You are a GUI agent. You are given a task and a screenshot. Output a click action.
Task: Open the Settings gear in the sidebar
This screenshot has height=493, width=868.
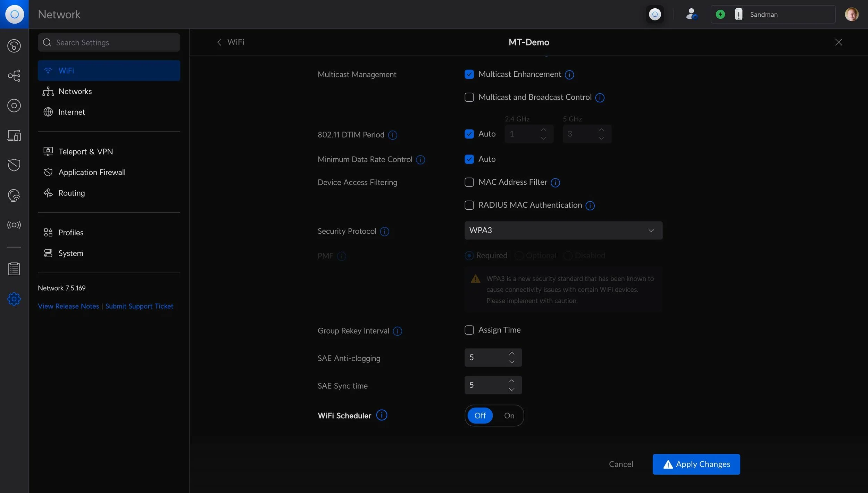[14, 299]
